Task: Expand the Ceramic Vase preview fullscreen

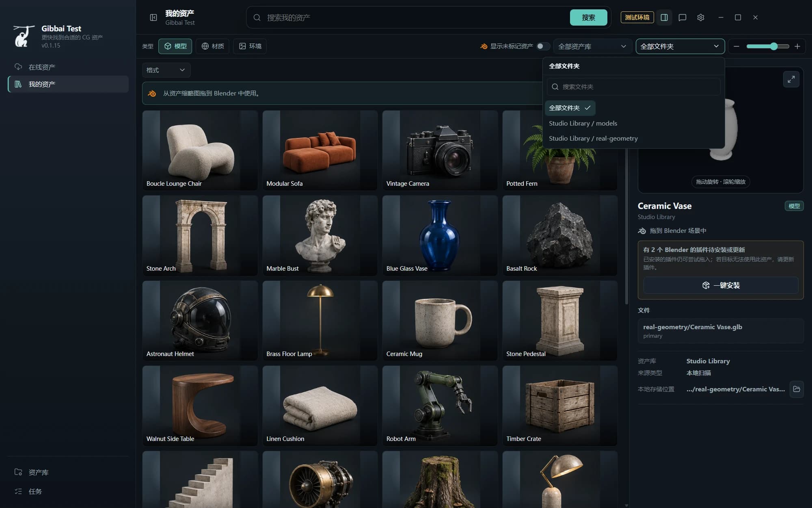Action: (791, 79)
